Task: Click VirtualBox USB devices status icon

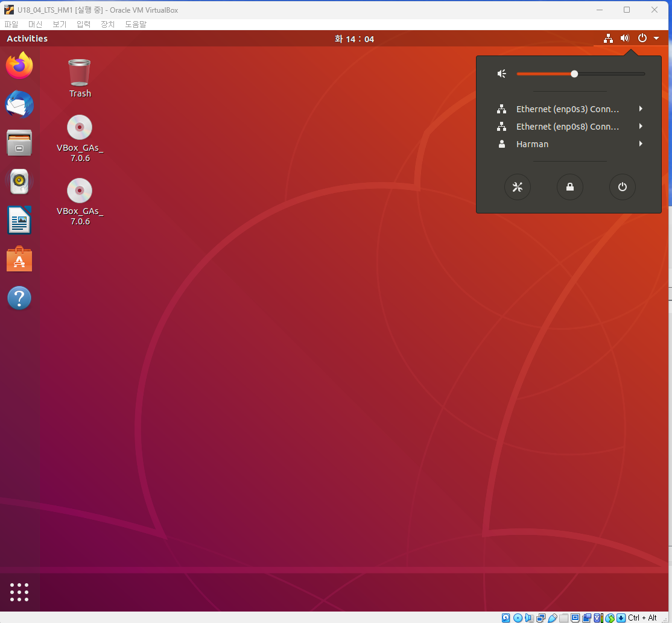Action: coord(553,618)
